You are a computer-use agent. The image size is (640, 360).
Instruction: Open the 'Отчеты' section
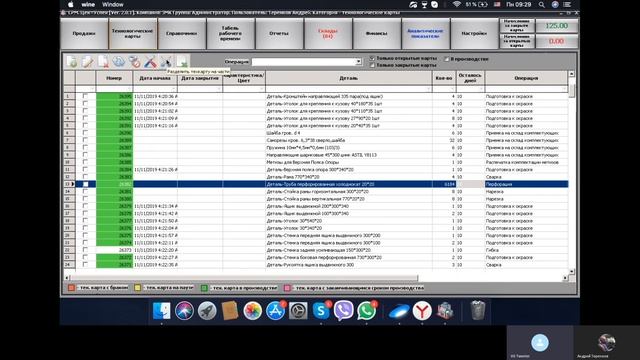pyautogui.click(x=279, y=33)
